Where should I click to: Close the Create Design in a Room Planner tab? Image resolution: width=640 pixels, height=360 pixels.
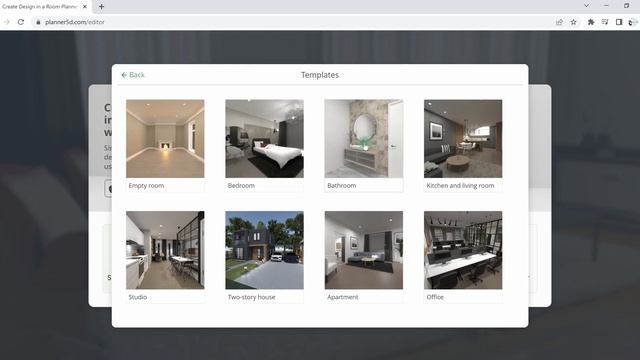(x=85, y=7)
